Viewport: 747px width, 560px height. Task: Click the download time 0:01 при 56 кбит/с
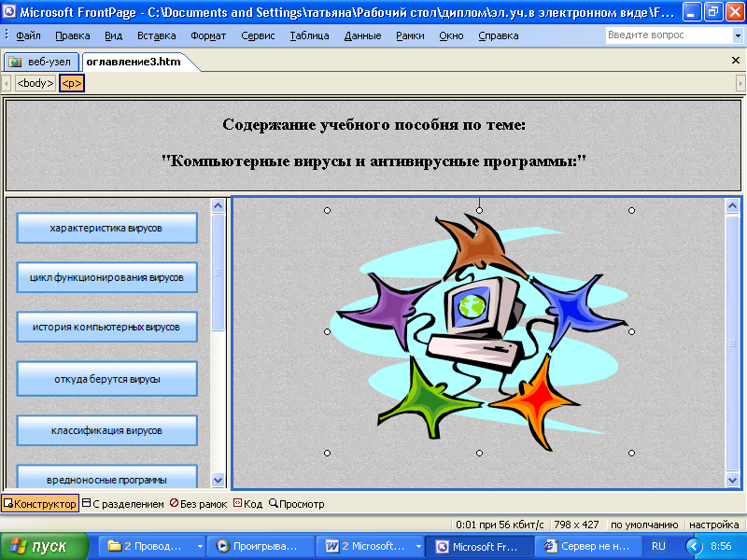[x=500, y=525]
